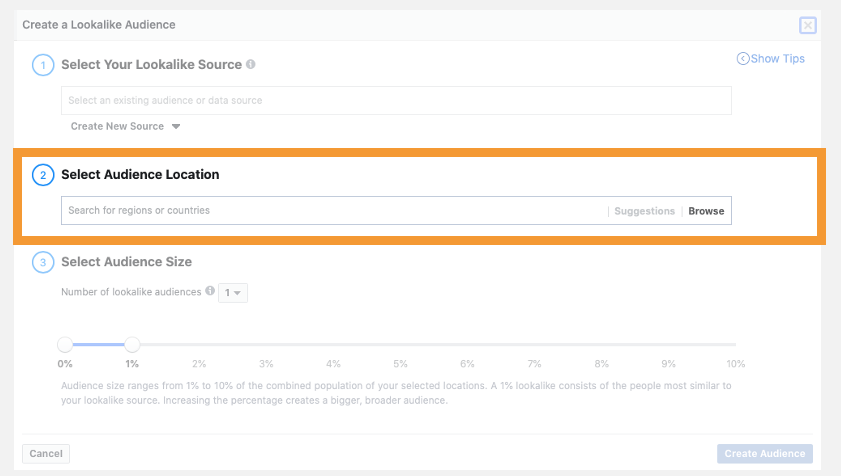Open the number of lookalike audiences dropdown
This screenshot has height=476, width=841.
pyautogui.click(x=233, y=292)
